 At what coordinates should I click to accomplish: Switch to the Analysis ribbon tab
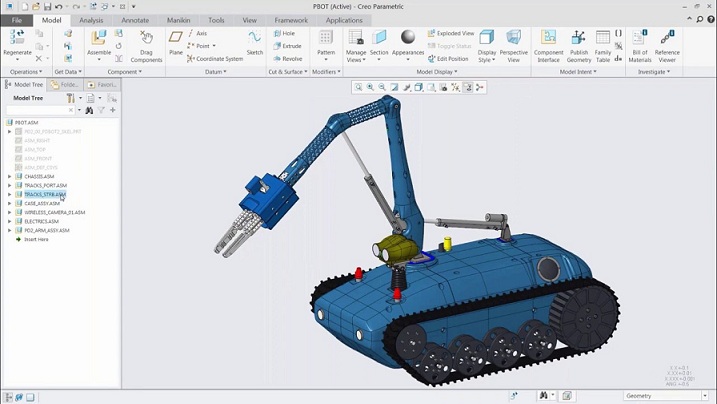pyautogui.click(x=91, y=20)
